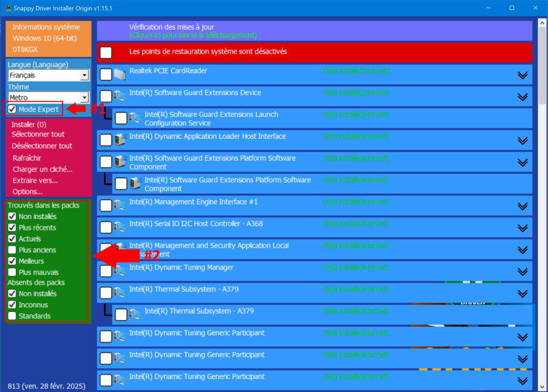Expand Management and Security Application Local entry
The image size is (548, 392).
point(522,249)
